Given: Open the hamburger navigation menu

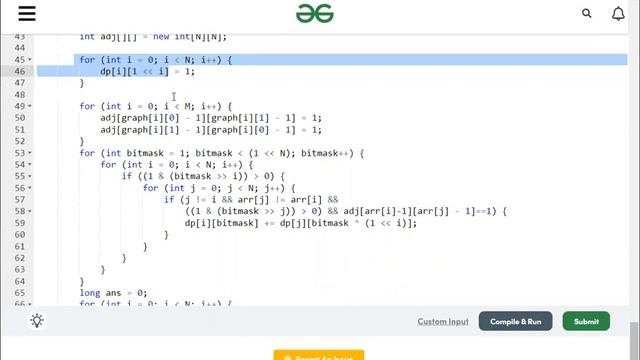Looking at the screenshot, I should [27, 13].
